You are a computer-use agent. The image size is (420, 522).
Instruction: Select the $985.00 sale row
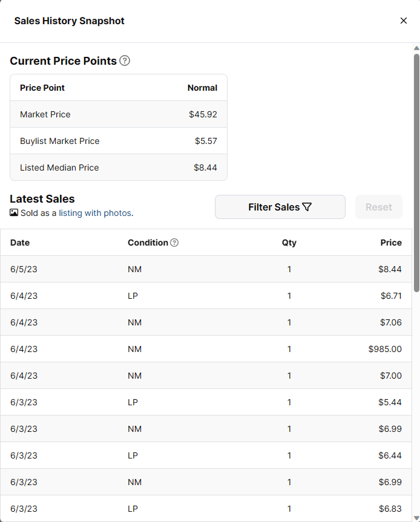(x=206, y=349)
